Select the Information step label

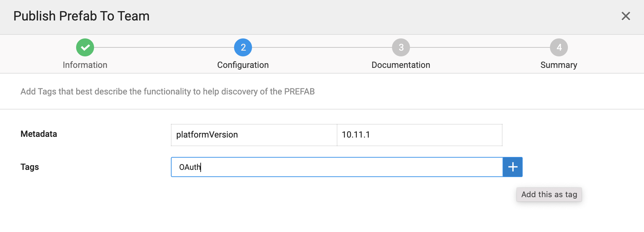[85, 65]
